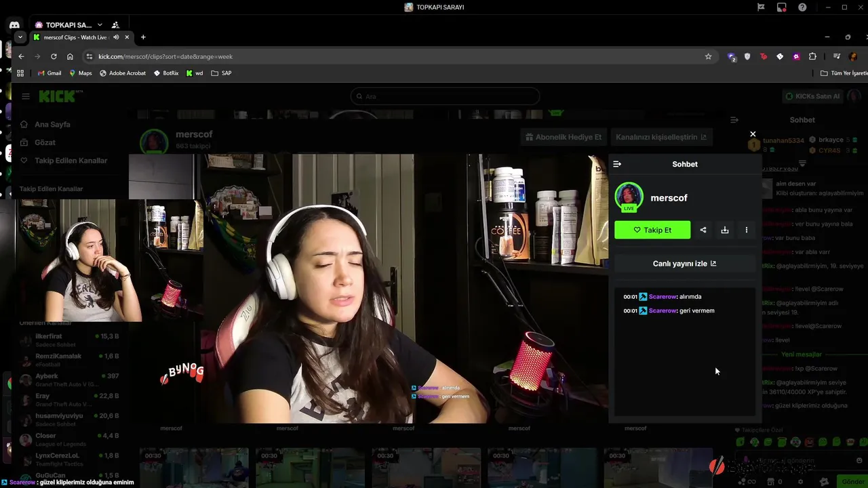The width and height of the screenshot is (868, 488).
Task: Open Chrome apps grid
Action: tap(20, 73)
